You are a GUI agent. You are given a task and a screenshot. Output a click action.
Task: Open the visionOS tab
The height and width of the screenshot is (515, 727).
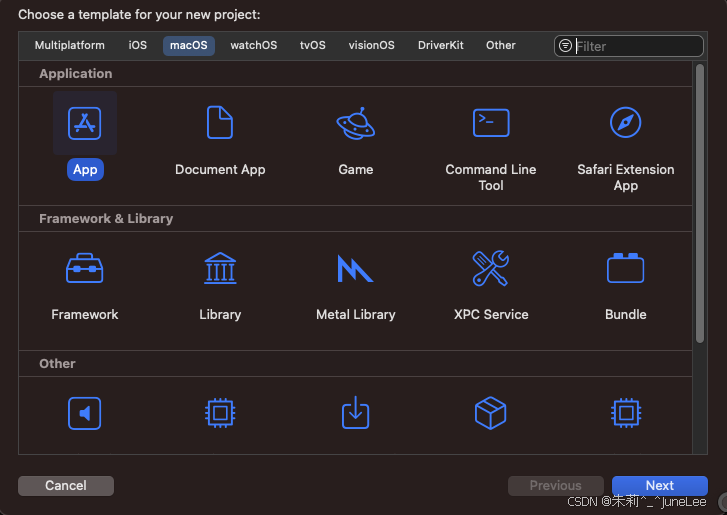click(371, 45)
